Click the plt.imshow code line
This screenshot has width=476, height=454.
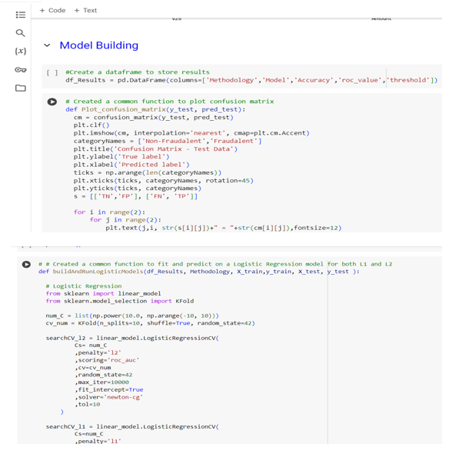click(x=191, y=133)
